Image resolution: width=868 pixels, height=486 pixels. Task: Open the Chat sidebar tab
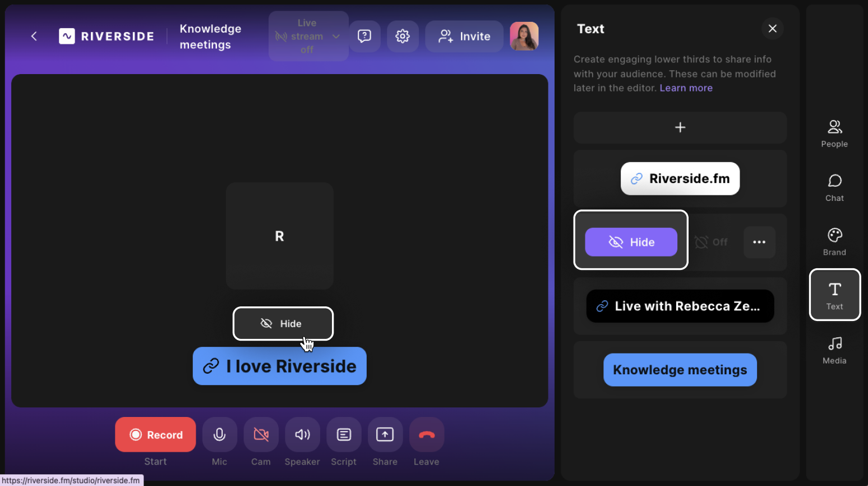834,188
